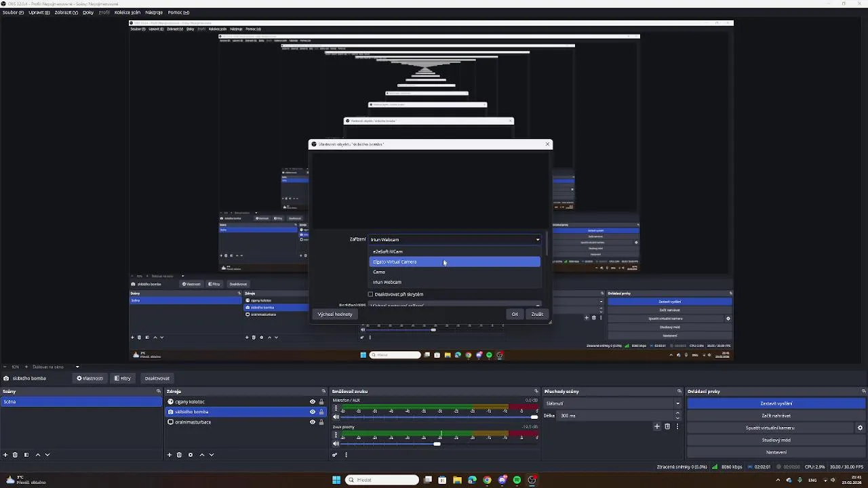Click Spustit virtuální kameru button
The height and width of the screenshot is (488, 868).
click(770, 428)
